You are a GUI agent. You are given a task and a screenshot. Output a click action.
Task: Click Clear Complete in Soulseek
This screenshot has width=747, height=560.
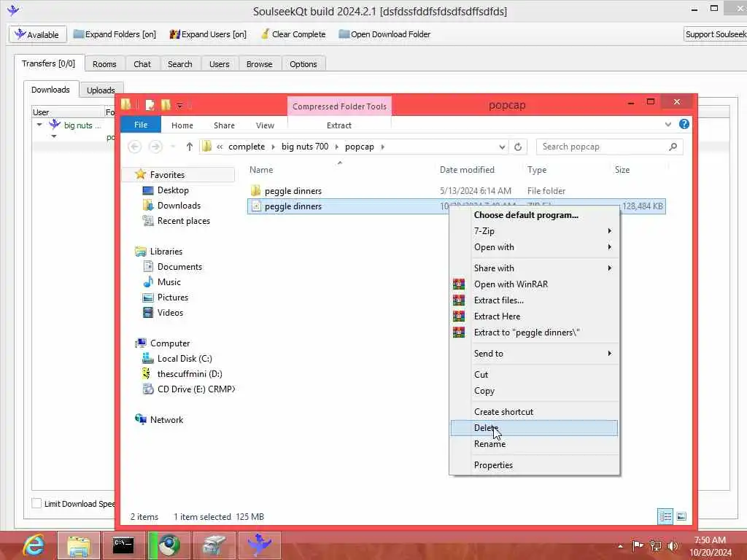coord(293,34)
